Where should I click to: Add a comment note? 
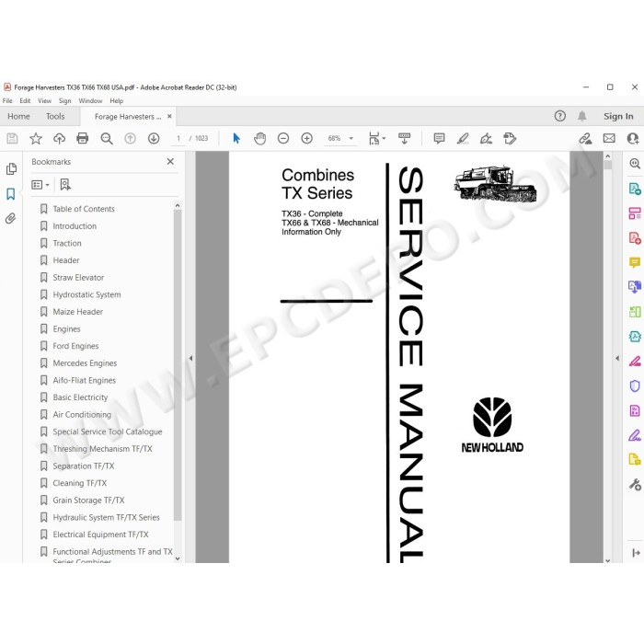pyautogui.click(x=439, y=138)
